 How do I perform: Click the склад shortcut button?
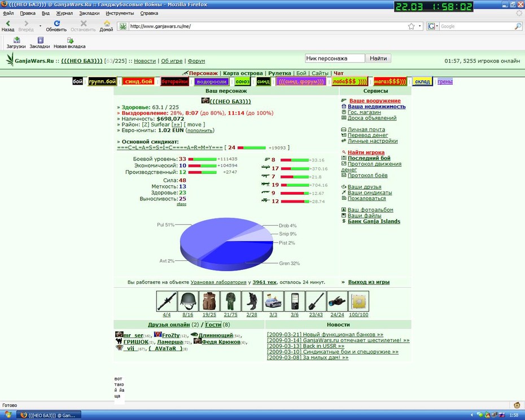coord(422,81)
